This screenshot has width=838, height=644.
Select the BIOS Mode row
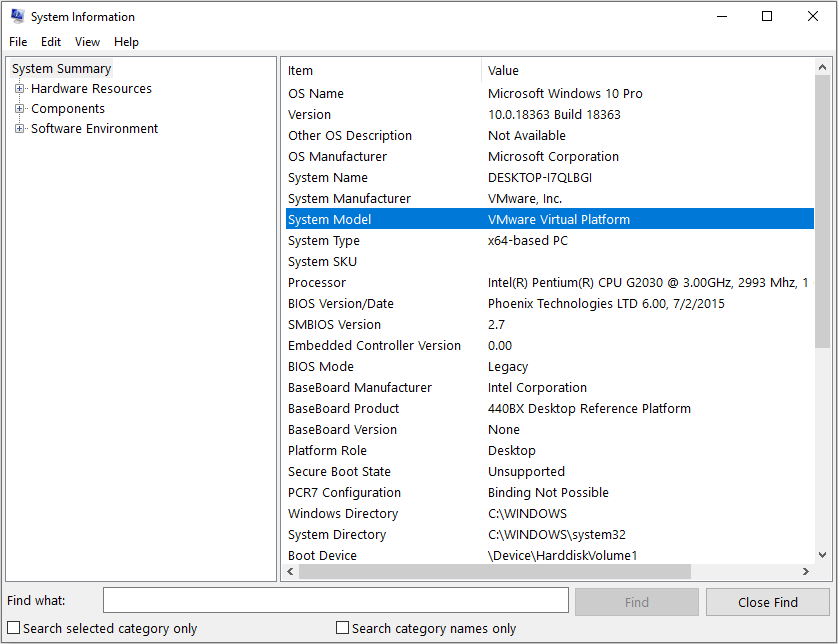tap(550, 367)
